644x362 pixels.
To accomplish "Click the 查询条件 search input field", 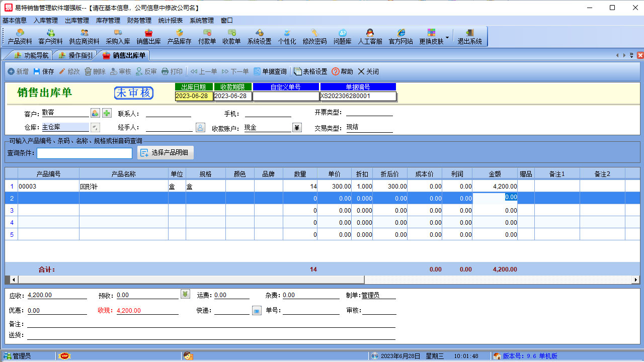I will pyautogui.click(x=84, y=153).
